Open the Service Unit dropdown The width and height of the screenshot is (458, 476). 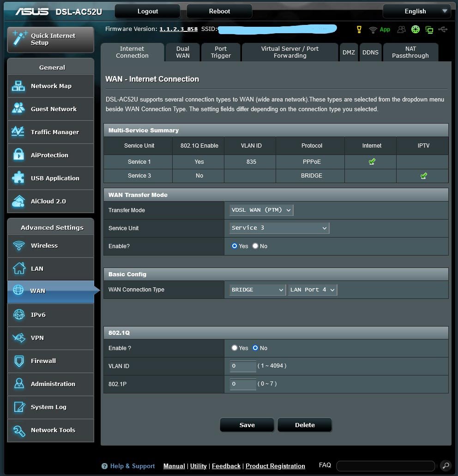(279, 228)
